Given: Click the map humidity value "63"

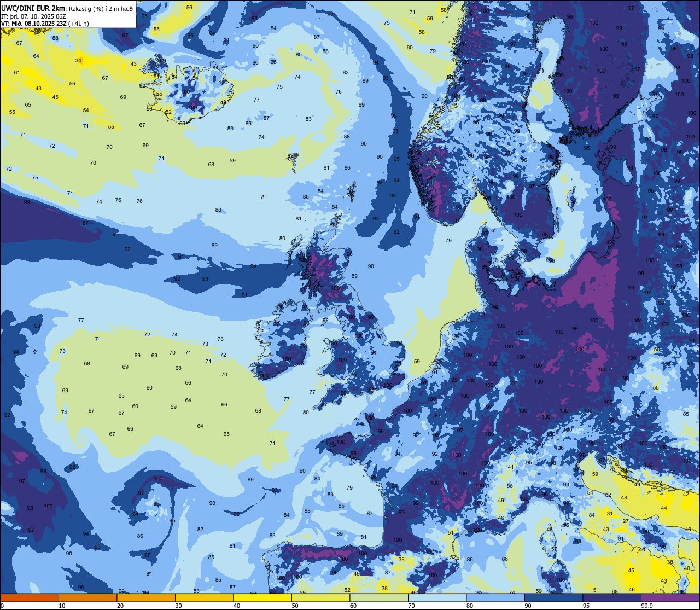Looking at the screenshot, I should [121, 396].
